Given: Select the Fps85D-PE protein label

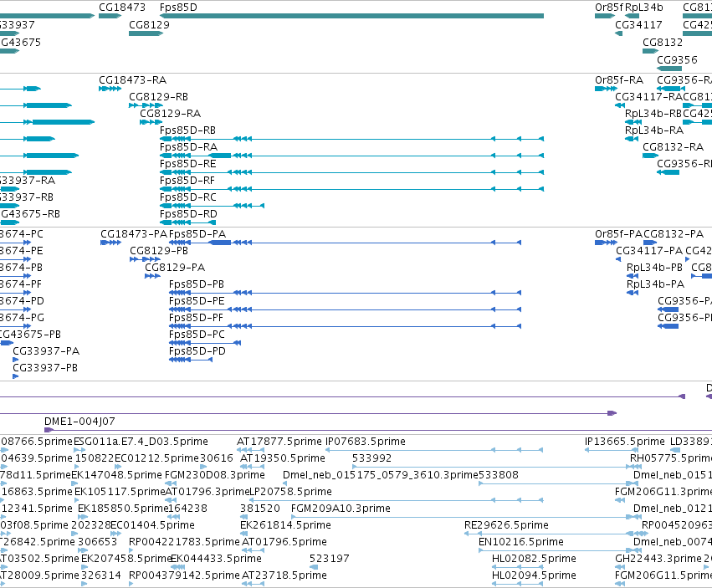Looking at the screenshot, I should point(197,301).
